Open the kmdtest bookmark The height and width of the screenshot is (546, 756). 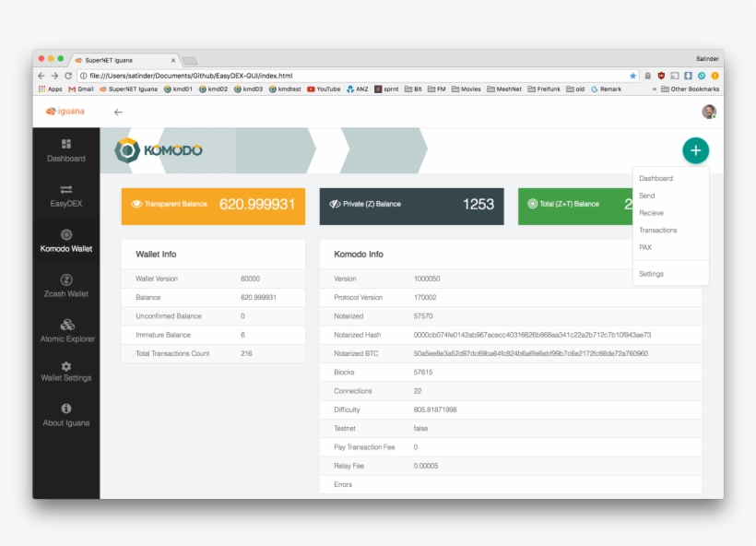point(285,89)
